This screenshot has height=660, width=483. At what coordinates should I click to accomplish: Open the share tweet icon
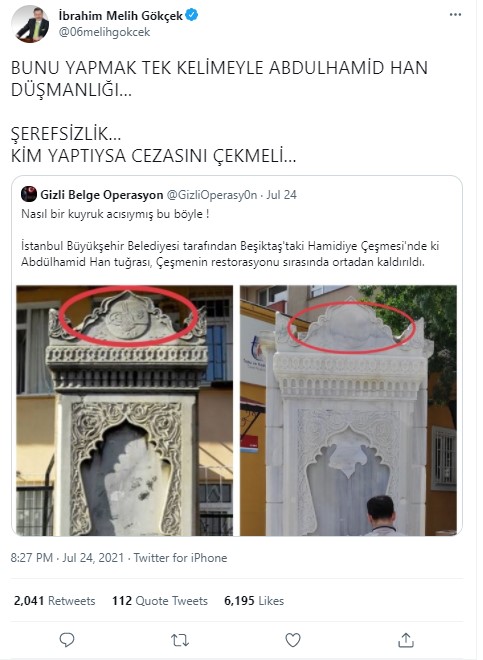click(x=406, y=640)
